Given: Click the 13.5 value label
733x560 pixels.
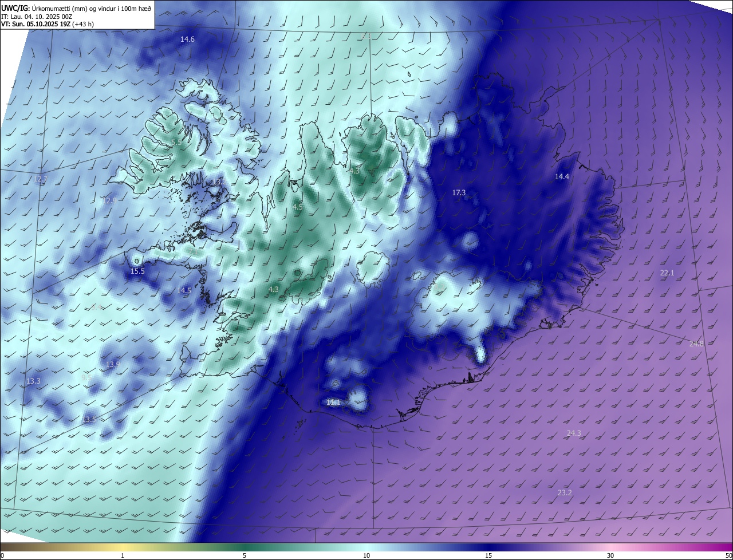Looking at the screenshot, I should [x=88, y=420].
